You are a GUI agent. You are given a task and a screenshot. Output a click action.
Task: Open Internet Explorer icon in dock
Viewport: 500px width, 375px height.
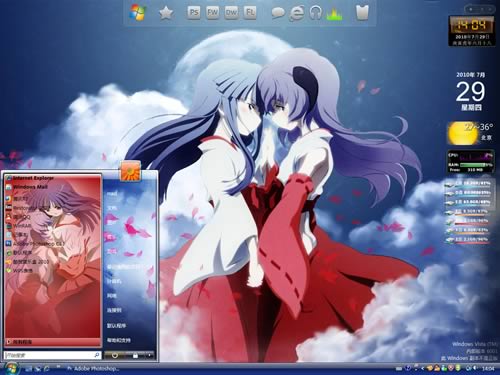(296, 13)
